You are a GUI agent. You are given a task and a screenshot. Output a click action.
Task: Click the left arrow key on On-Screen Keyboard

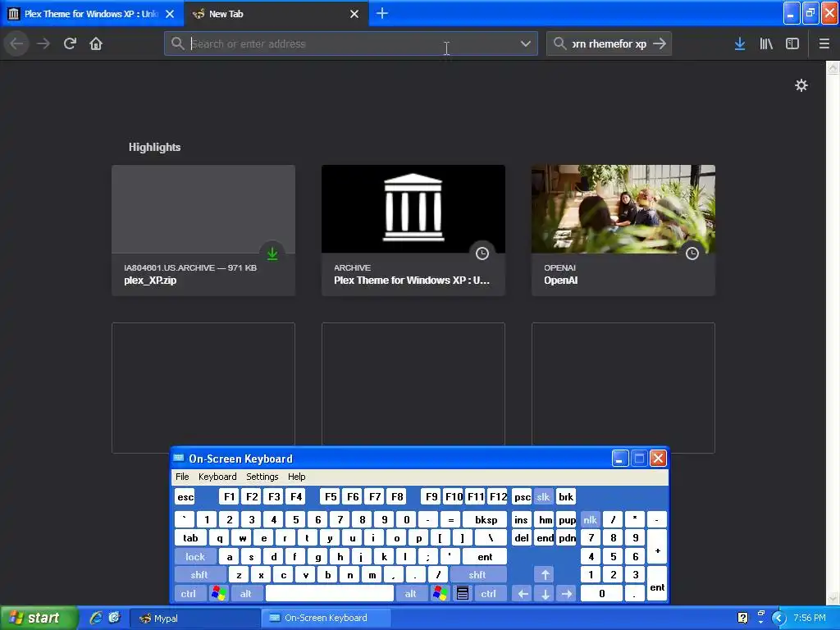point(523,594)
